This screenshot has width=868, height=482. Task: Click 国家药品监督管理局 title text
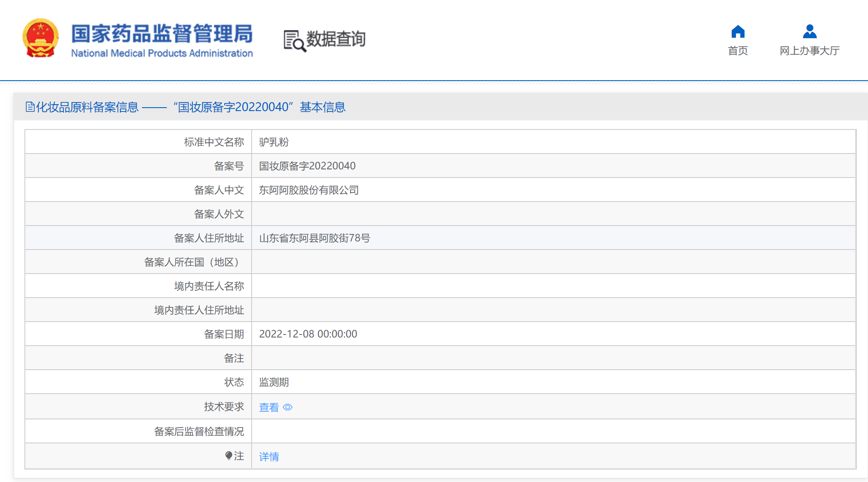click(x=162, y=33)
